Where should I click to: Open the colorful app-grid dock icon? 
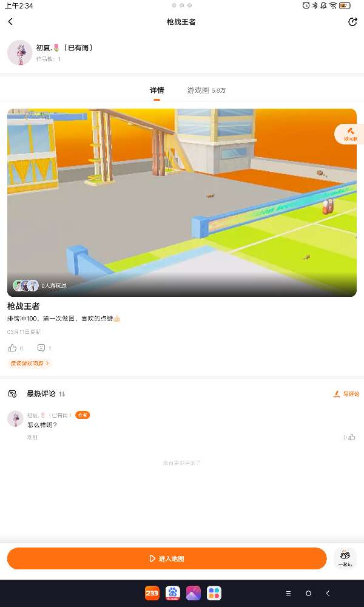point(214,592)
